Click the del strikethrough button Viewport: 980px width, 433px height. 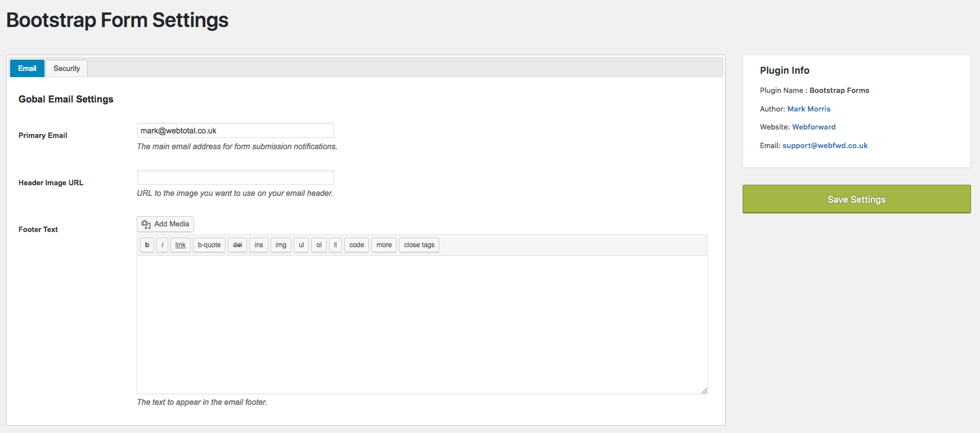tap(237, 245)
